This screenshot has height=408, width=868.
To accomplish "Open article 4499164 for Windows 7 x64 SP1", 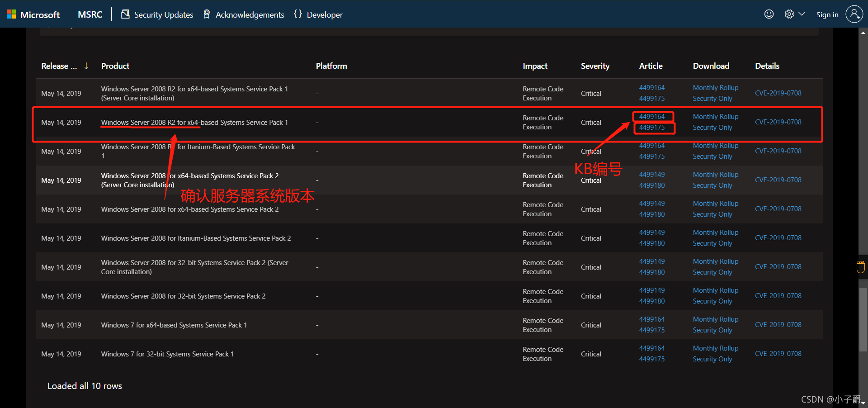I will [x=652, y=319].
